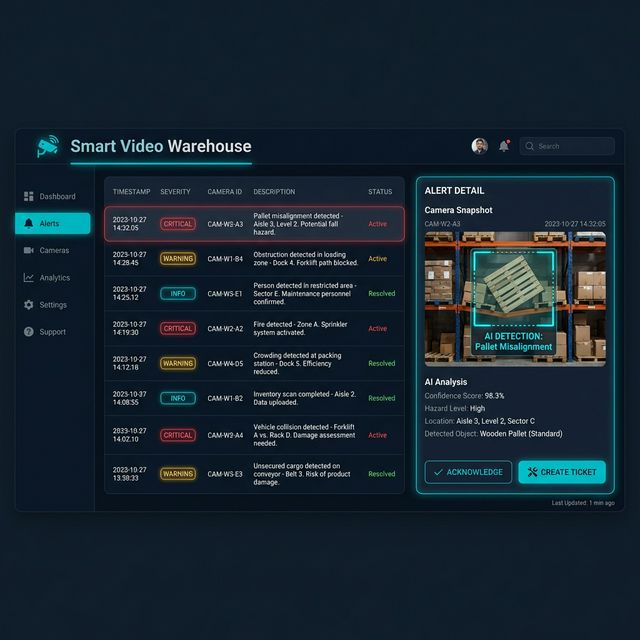Click the checkmark icon on Acknowledge
This screenshot has height=640, width=640.
point(438,472)
